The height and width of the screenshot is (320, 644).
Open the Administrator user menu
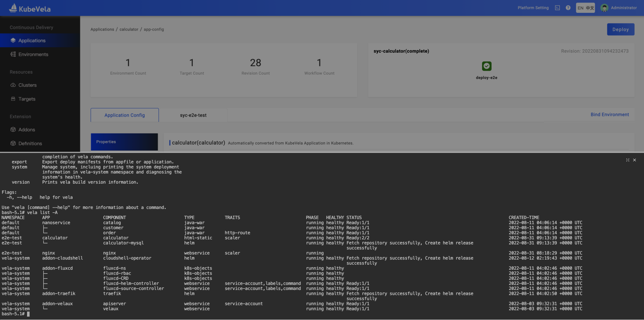[619, 8]
